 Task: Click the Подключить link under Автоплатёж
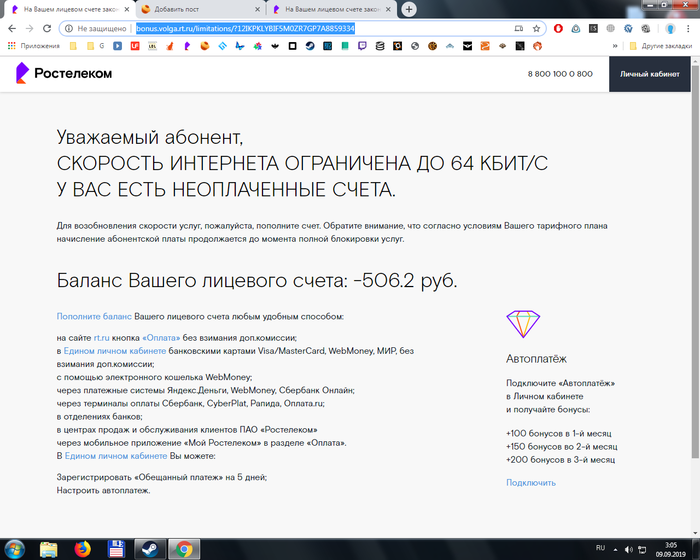pyautogui.click(x=531, y=483)
